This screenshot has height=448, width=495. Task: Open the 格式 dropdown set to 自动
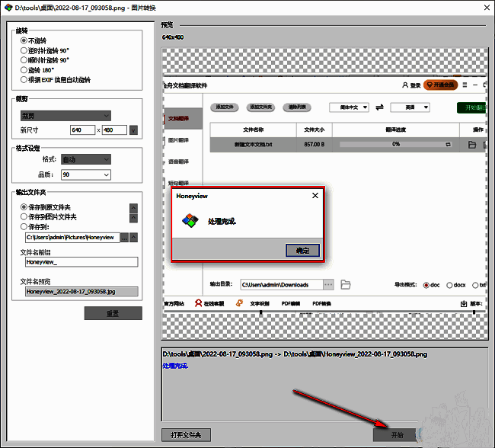pos(85,159)
